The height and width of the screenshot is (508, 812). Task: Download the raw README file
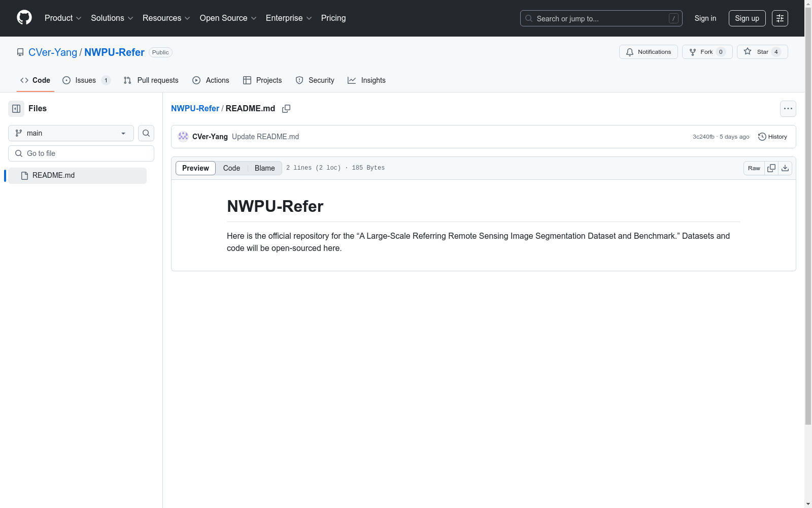pos(785,168)
